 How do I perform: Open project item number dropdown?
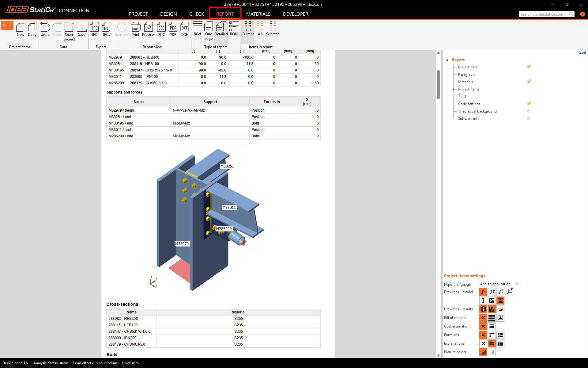pyautogui.click(x=7, y=25)
